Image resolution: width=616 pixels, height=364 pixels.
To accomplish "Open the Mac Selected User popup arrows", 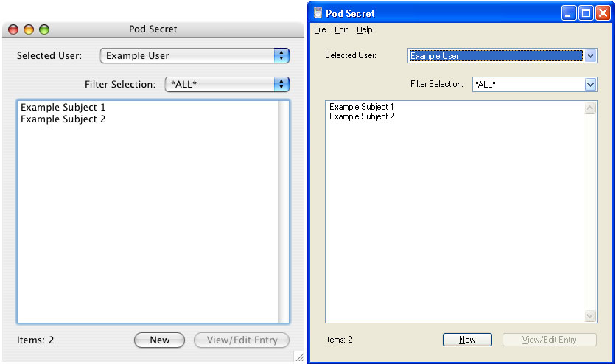I will point(281,55).
